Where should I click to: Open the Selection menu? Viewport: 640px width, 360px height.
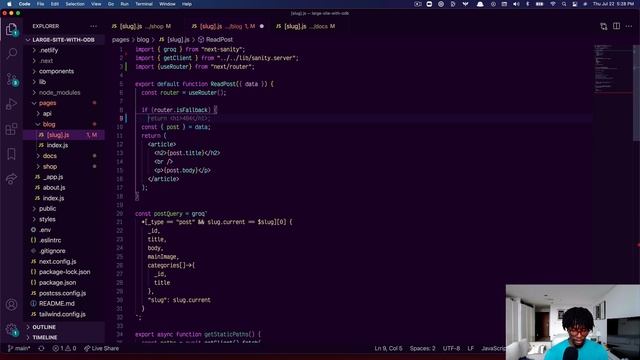click(75, 4)
